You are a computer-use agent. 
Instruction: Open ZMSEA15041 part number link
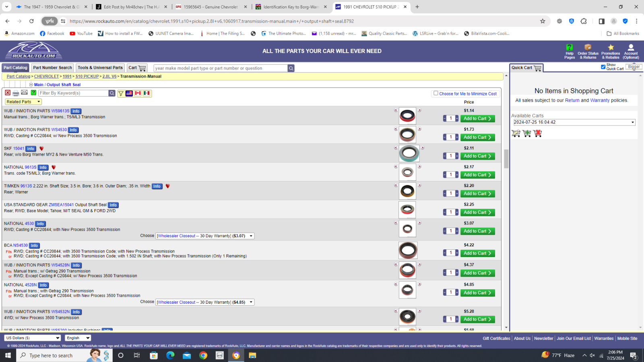[61, 205]
